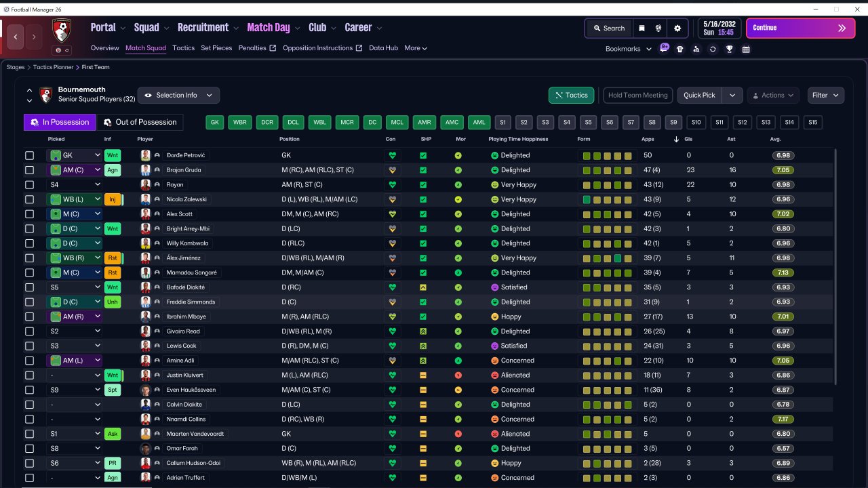868x488 pixels.
Task: Tick the checkbox for Đorđe Petrović
Action: point(29,155)
